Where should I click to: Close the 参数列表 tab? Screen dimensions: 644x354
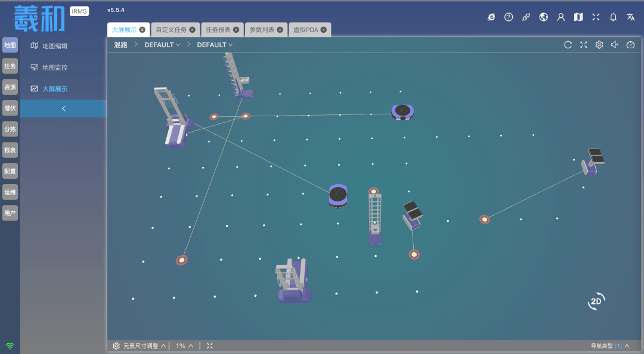coord(280,30)
